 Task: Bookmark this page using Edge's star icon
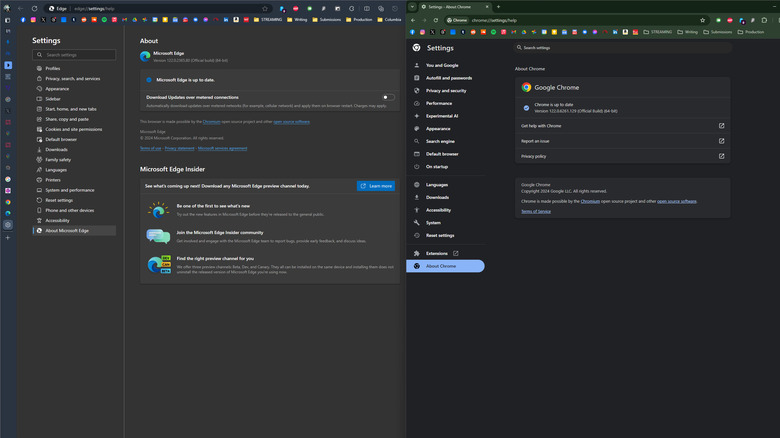(x=265, y=8)
